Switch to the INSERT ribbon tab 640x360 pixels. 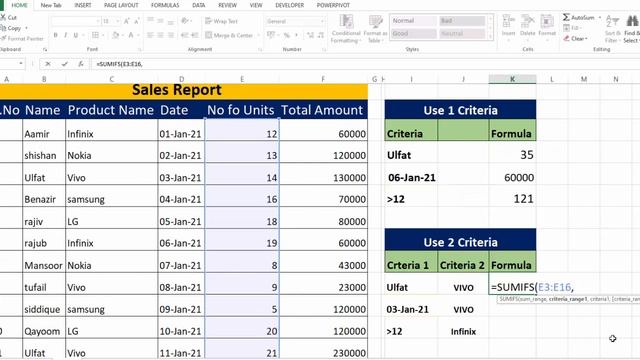coord(83,5)
